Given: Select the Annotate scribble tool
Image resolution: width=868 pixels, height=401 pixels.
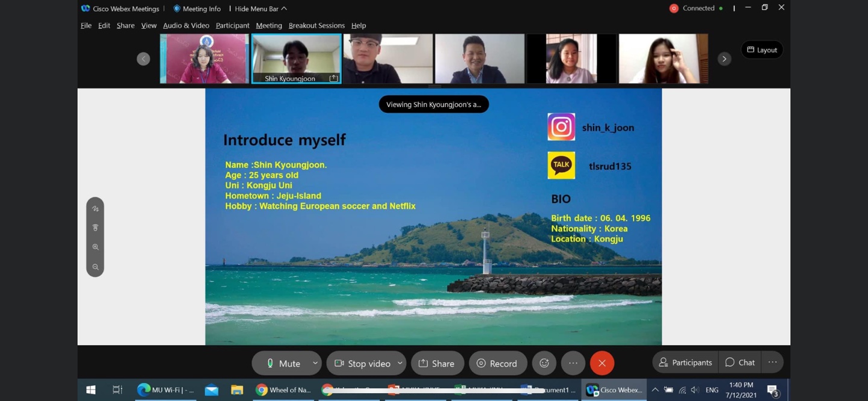Looking at the screenshot, I should (95, 209).
